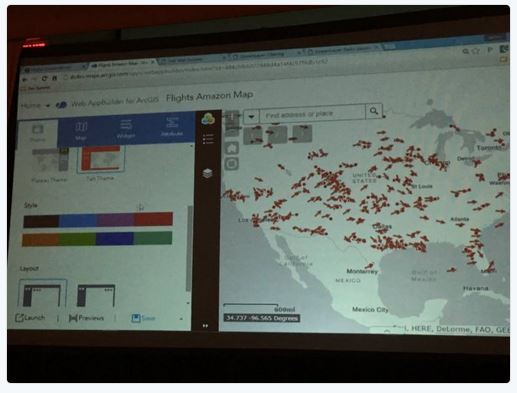
Task: Click the Mexico City label on map
Action: point(370,310)
